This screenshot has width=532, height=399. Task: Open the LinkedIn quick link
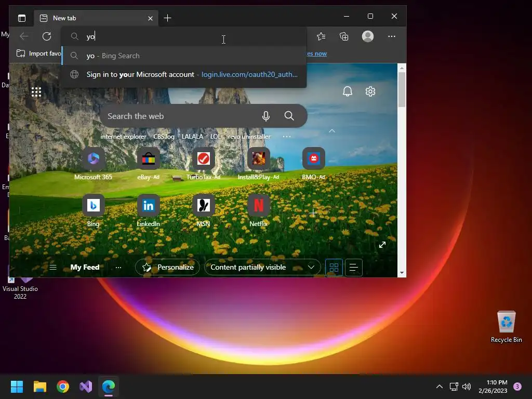148,211
